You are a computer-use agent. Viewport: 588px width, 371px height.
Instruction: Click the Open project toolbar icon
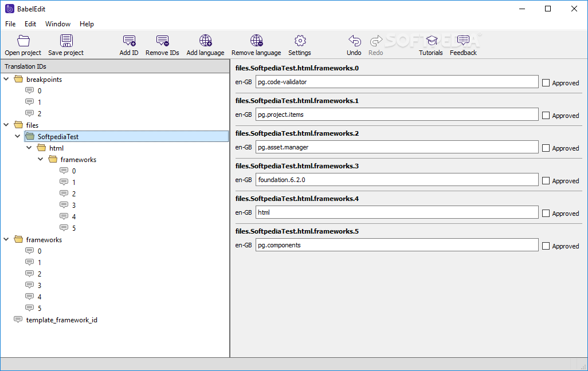click(x=23, y=41)
